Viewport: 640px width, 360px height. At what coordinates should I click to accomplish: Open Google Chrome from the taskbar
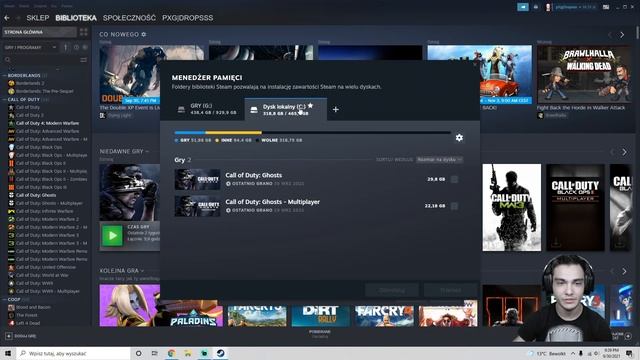[171, 353]
